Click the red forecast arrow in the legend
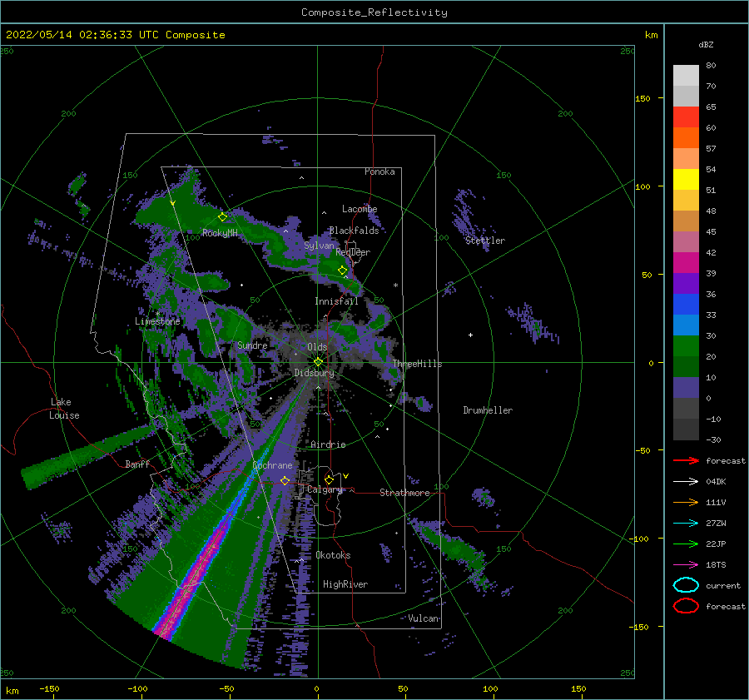This screenshot has width=749, height=700. [686, 460]
